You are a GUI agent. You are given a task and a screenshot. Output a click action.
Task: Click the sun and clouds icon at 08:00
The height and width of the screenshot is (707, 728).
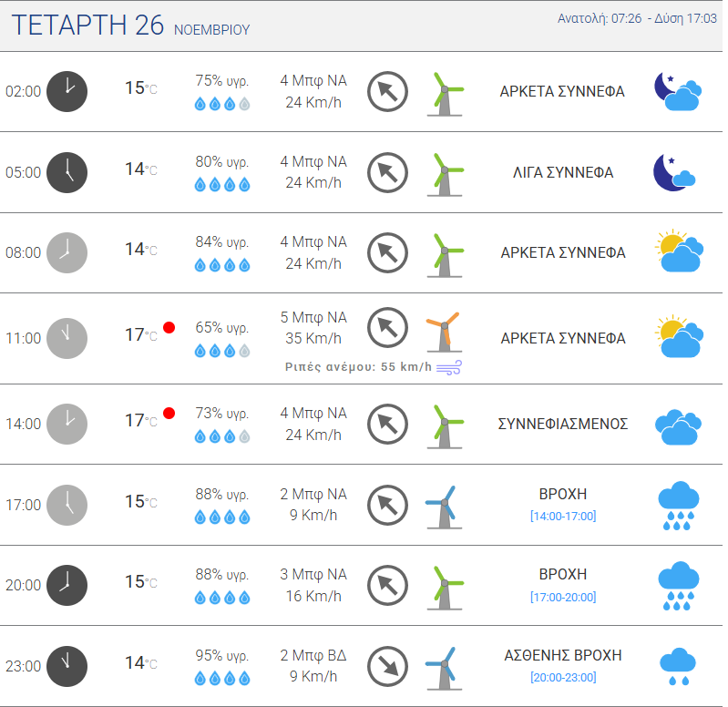(x=679, y=251)
